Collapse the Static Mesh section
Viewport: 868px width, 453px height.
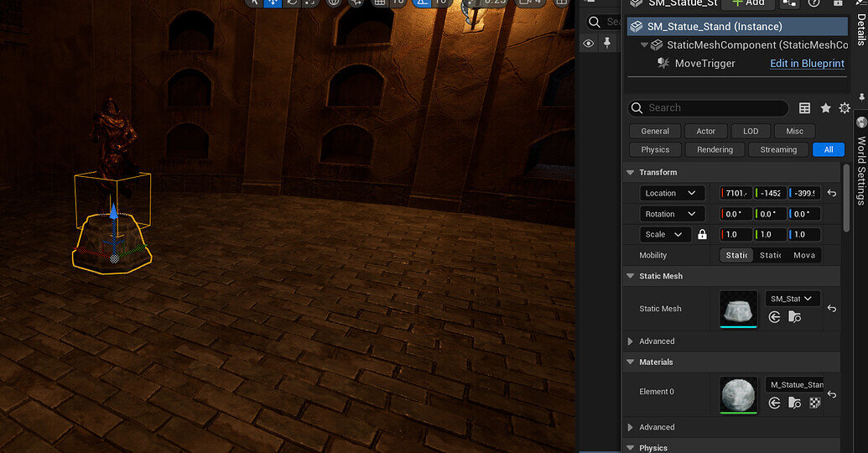tap(630, 276)
